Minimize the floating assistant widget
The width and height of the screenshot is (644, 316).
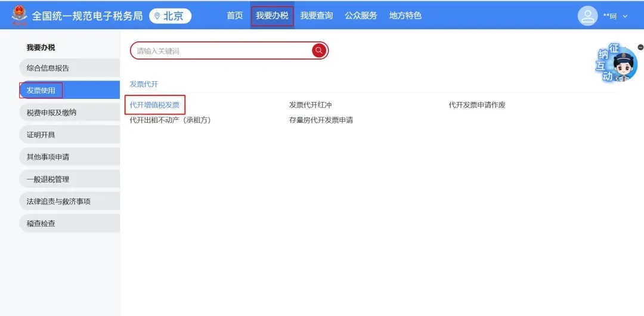[x=640, y=47]
